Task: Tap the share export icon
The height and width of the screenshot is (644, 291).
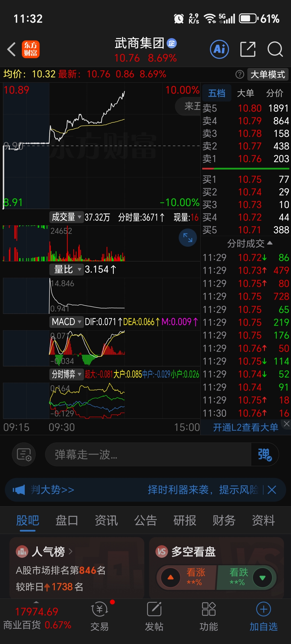Action: click(248, 49)
